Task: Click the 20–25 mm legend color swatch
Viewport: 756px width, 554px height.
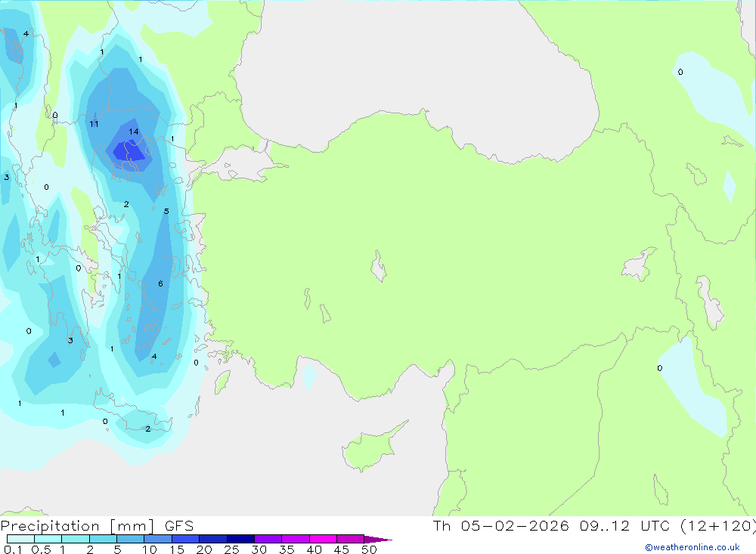Action: point(213,539)
